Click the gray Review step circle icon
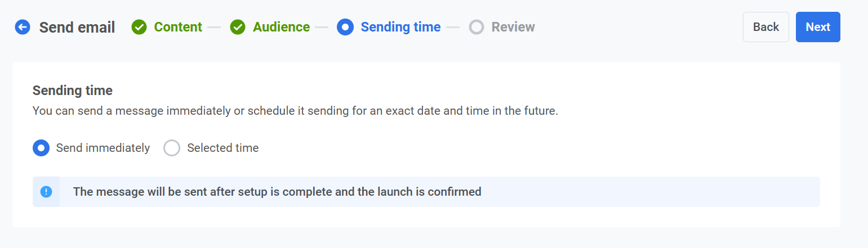This screenshot has height=248, width=868. (477, 27)
